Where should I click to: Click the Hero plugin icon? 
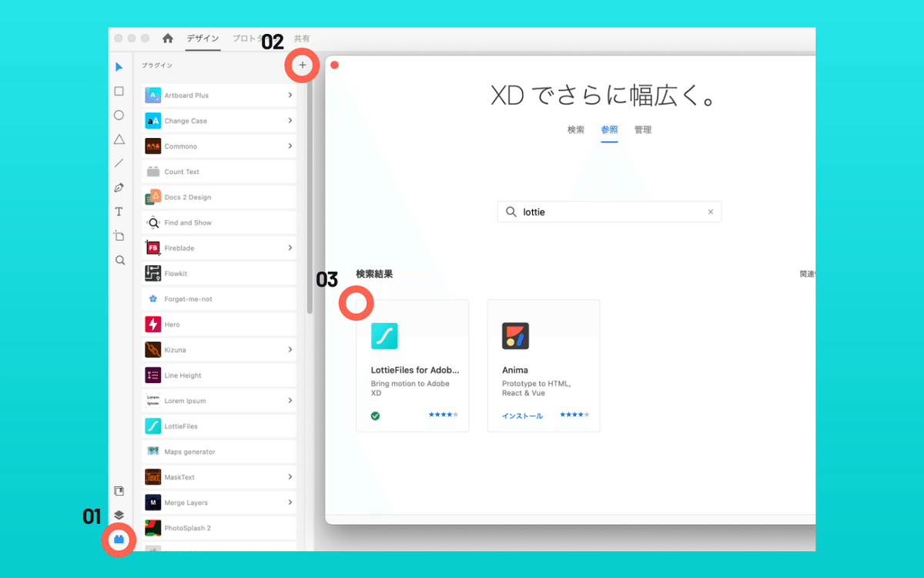pos(152,324)
